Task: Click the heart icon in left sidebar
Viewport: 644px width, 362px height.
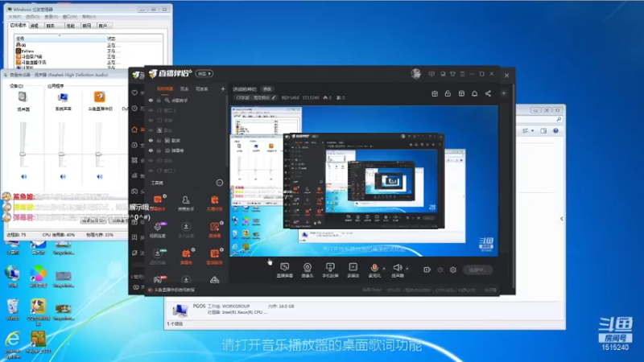Action: tap(134, 93)
